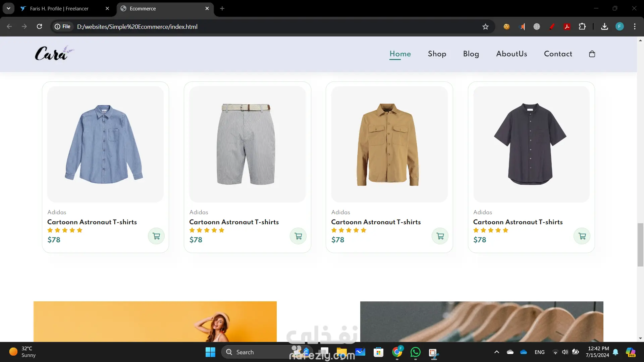This screenshot has width=644, height=362.
Task: Reload the Ecommerce page
Action: pyautogui.click(x=39, y=26)
